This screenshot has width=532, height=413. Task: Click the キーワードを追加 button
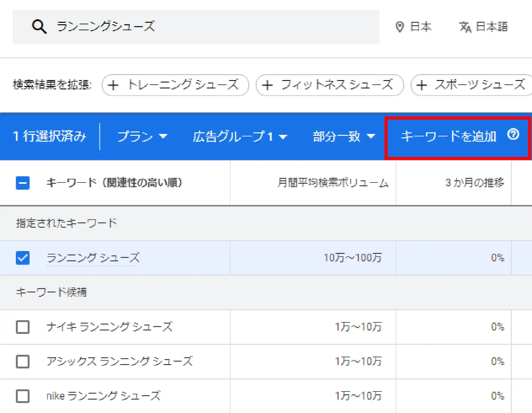[448, 136]
